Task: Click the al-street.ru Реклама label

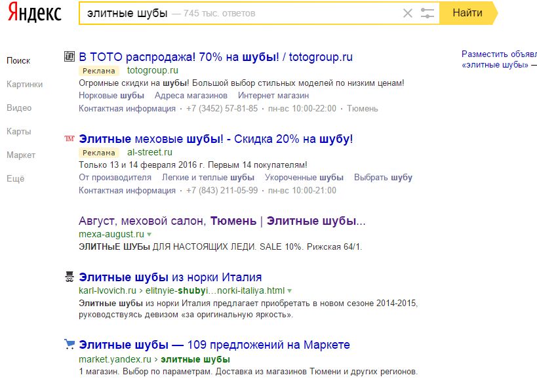Action: [99, 153]
